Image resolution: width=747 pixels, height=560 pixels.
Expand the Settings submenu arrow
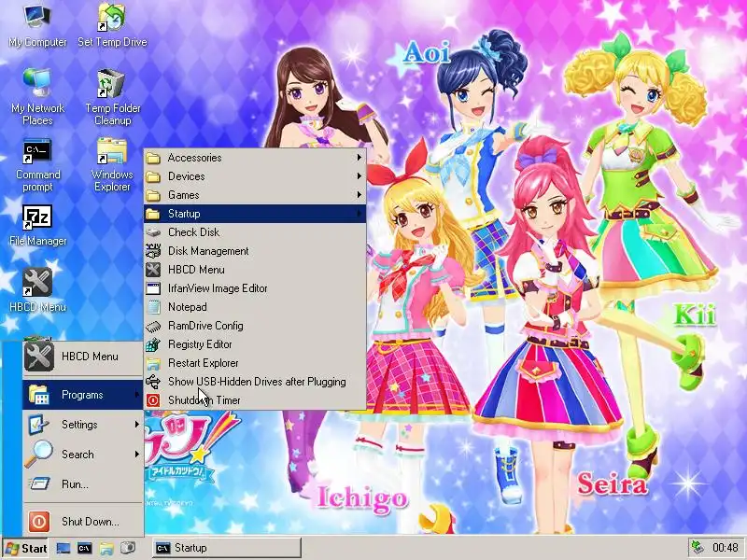(137, 425)
